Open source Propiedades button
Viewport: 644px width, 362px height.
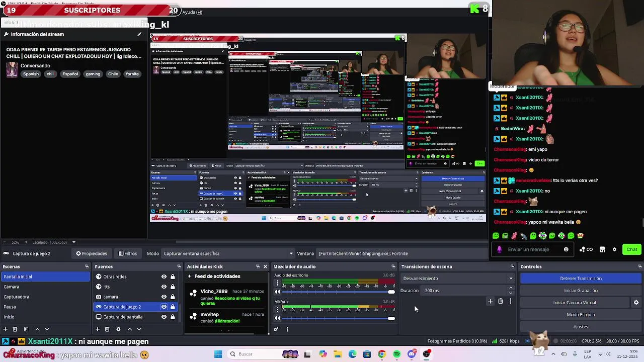click(x=92, y=253)
